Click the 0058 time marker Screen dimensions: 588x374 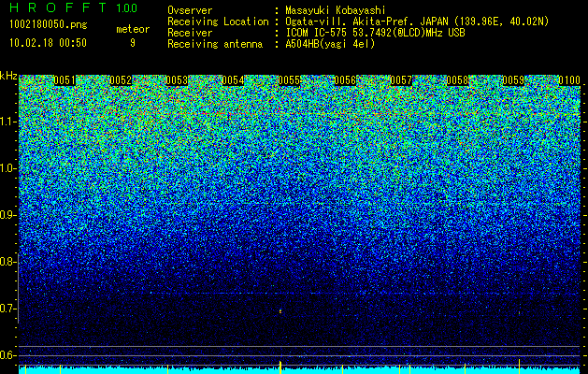pos(457,80)
